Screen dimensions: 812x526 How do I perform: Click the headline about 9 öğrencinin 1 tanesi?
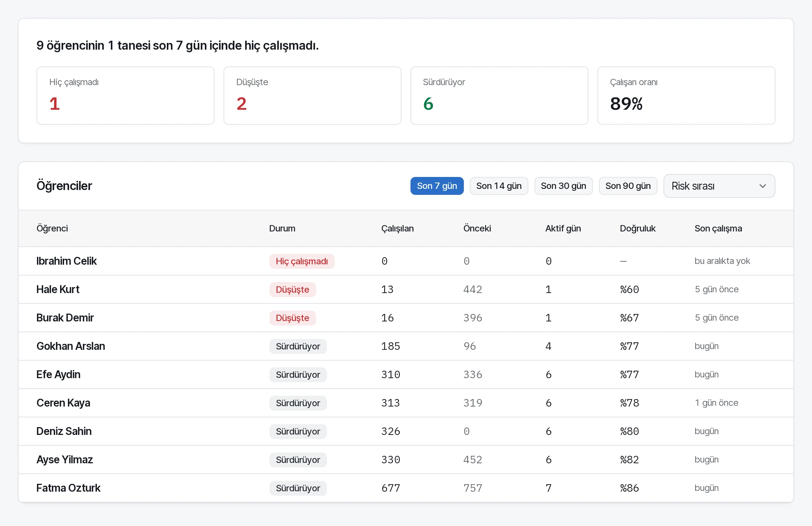(178, 46)
